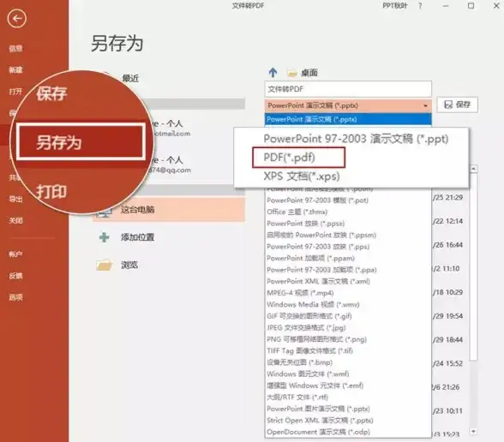This screenshot has width=504, height=442.
Task: Click the date entry /25 21:29
Action: point(447,198)
